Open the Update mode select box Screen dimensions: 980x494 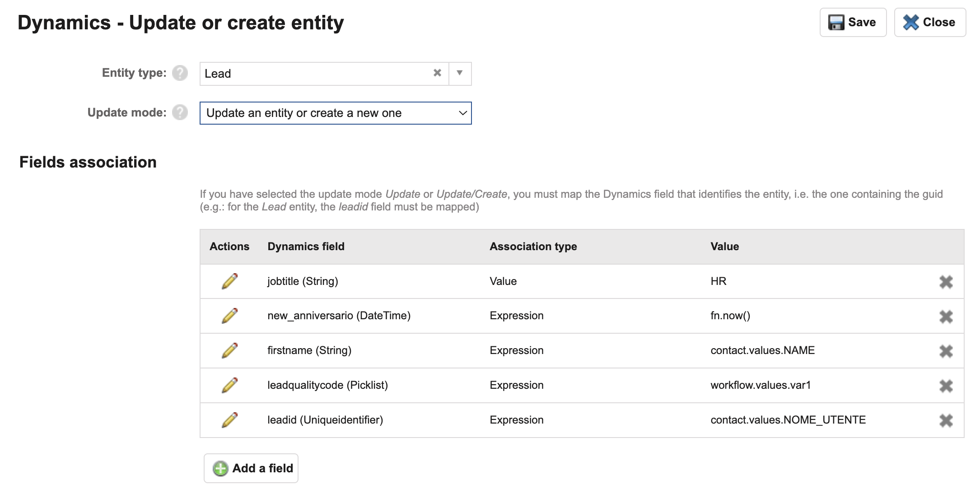(x=336, y=113)
